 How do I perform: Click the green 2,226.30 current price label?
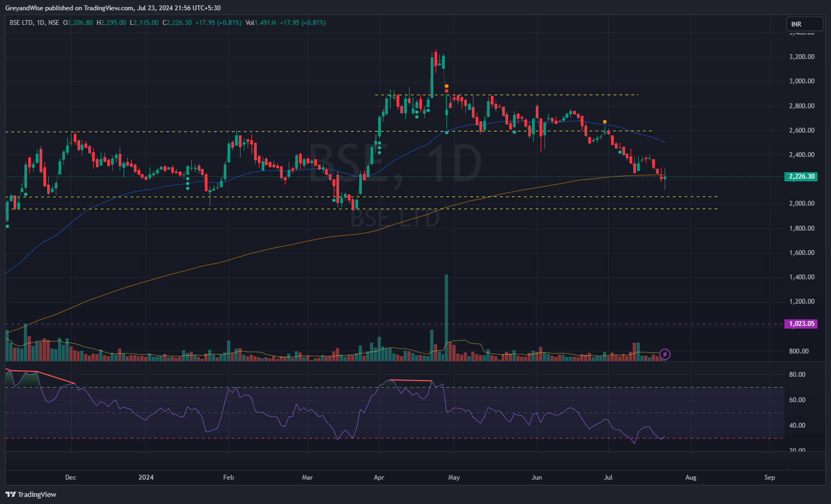click(801, 176)
